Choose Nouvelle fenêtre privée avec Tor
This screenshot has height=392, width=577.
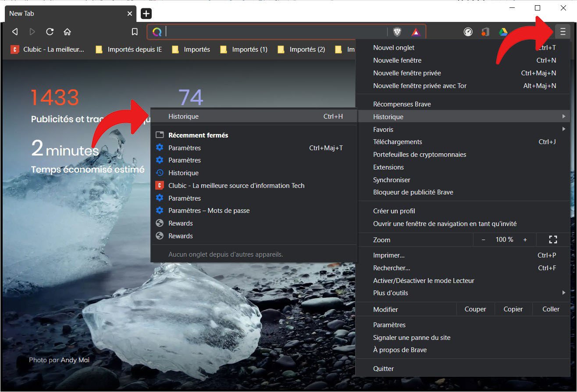click(420, 86)
